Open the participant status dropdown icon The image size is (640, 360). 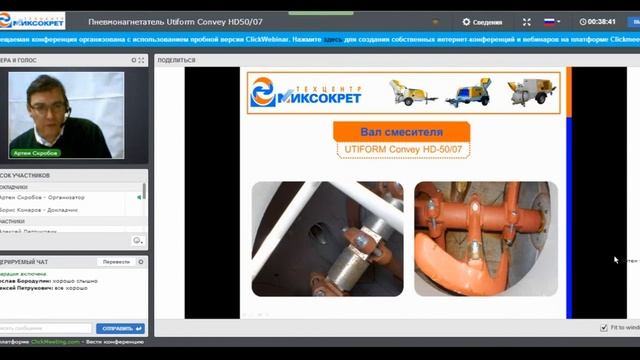[x=138, y=240]
